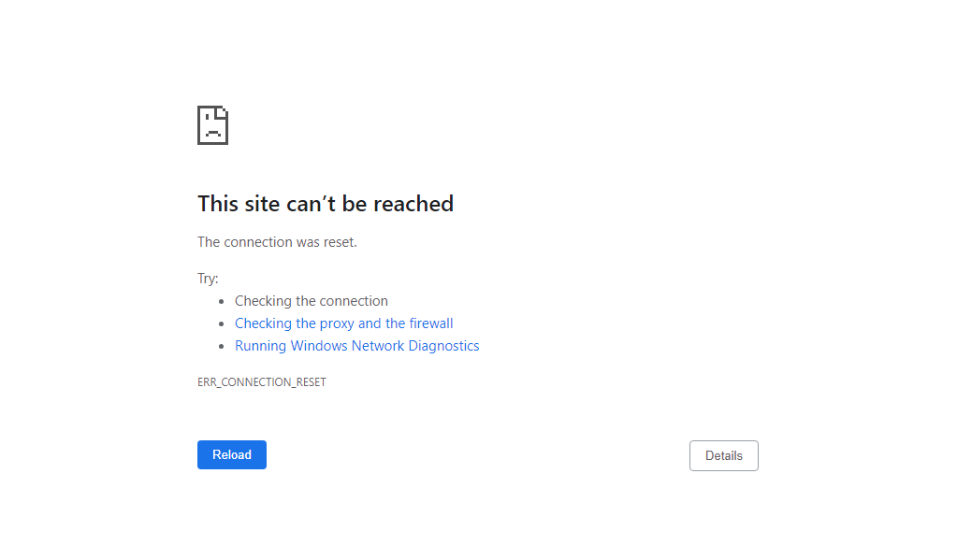Click bullet beside Windows Network Diagnostics link
This screenshot has height=560, width=957.
pyautogui.click(x=222, y=347)
